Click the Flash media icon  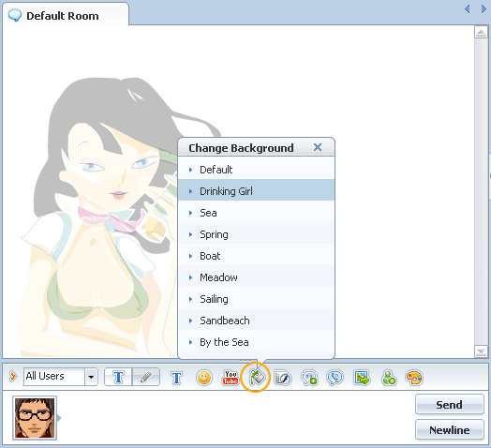tap(283, 378)
